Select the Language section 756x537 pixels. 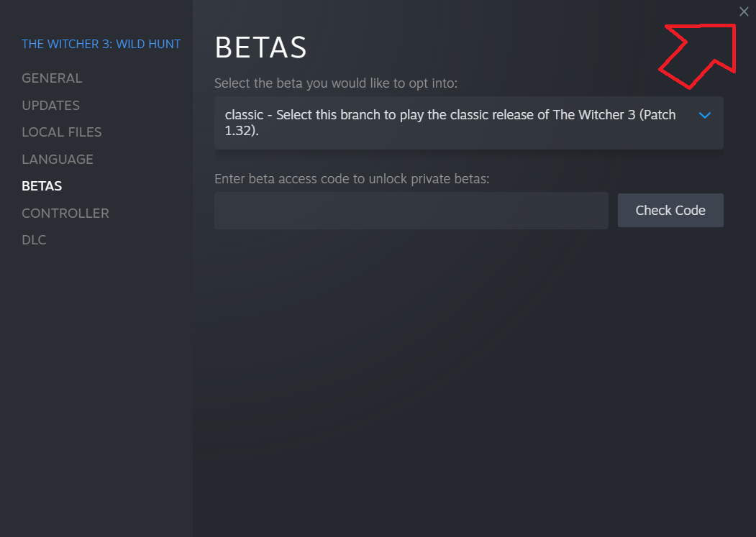click(x=58, y=160)
